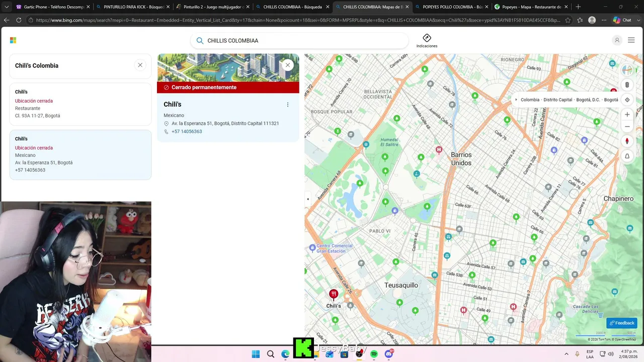644x362 pixels.
Task: Go back to the previous page
Action: 7,20
